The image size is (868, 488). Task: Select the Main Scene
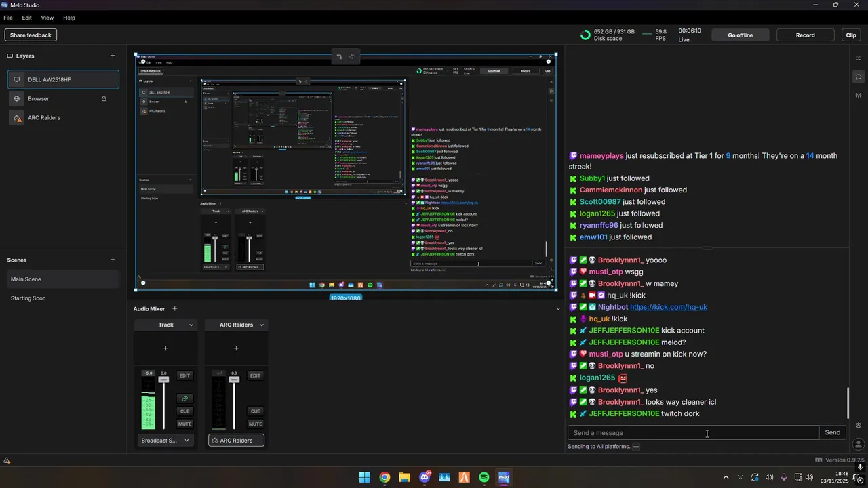63,279
